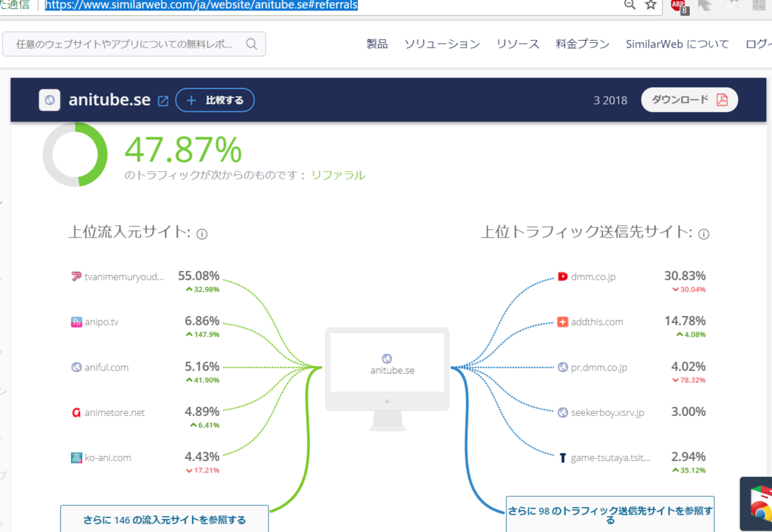Click the 147.9% change under anipo.tv

(202, 335)
